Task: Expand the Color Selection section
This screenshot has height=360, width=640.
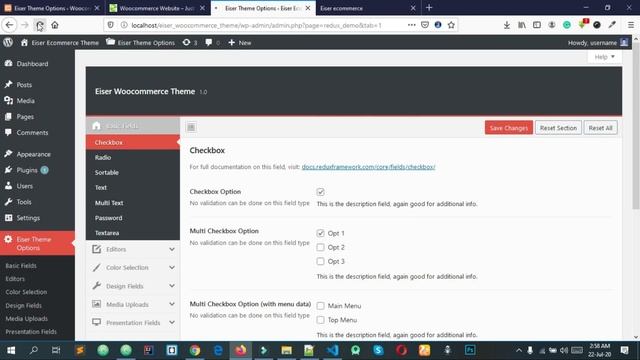Action: pos(133,267)
